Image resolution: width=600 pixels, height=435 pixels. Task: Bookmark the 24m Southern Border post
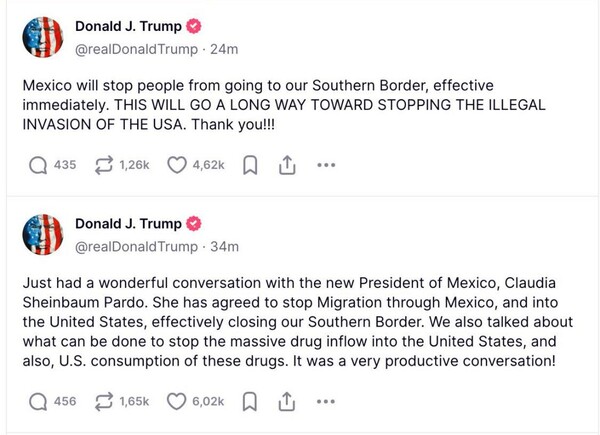click(x=250, y=166)
